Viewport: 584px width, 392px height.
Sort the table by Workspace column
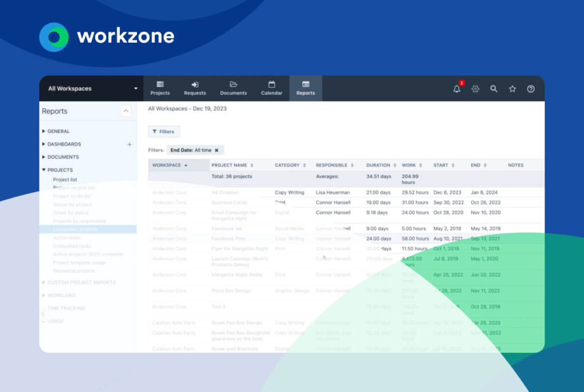click(170, 165)
